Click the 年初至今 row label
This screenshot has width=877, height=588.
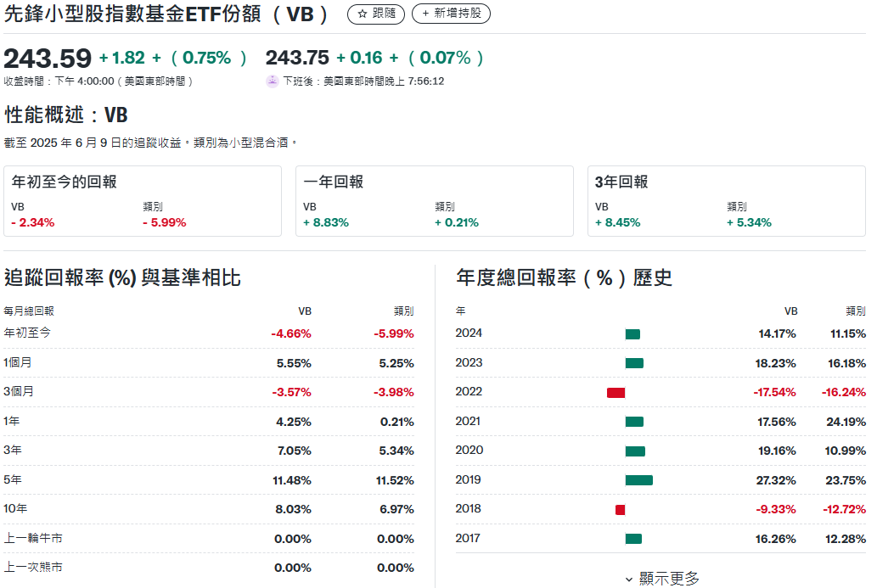pos(27,333)
